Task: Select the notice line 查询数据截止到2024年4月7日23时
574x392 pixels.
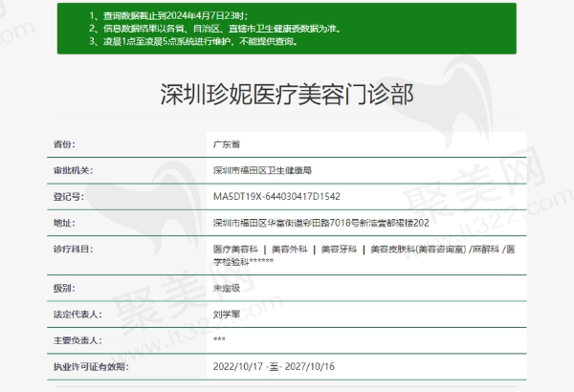Action: pos(168,15)
